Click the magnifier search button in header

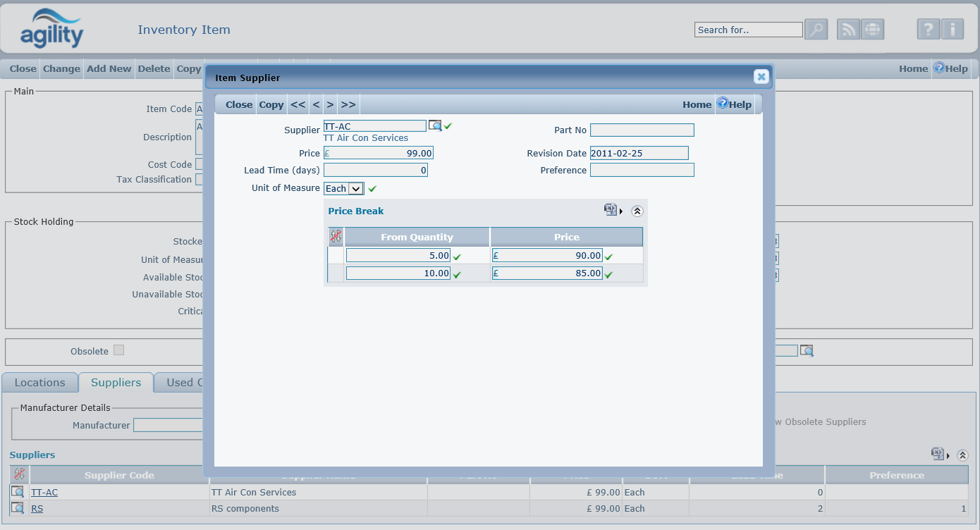816,30
